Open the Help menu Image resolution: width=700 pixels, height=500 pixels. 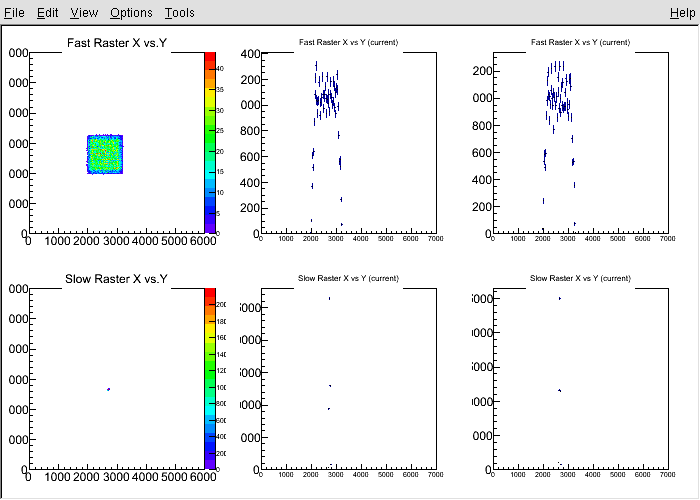point(682,12)
